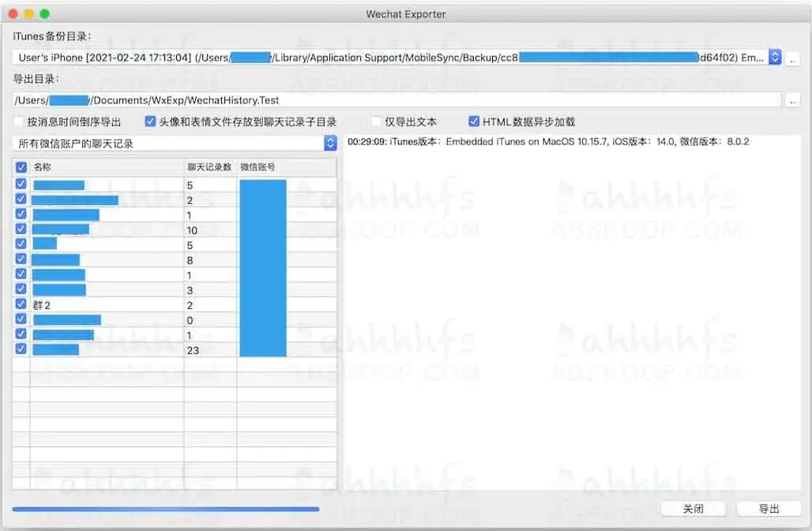
Task: Uncheck the select-all checkbox in the table header
Action: pos(20,168)
